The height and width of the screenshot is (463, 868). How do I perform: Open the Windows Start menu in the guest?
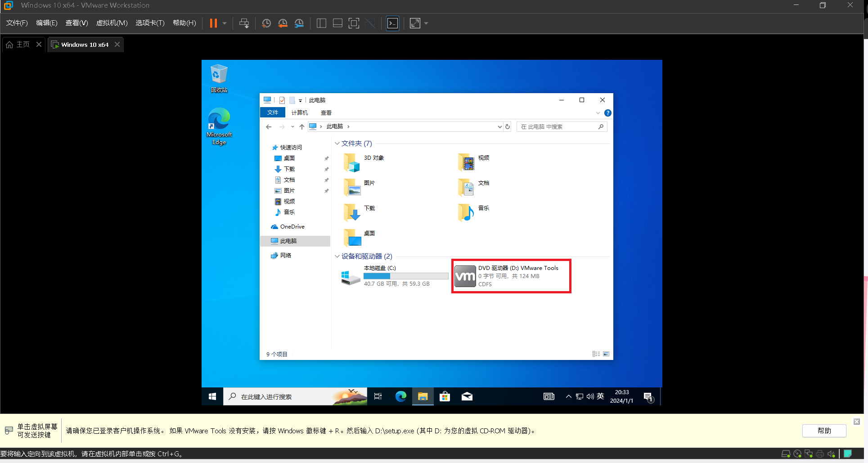tap(212, 396)
